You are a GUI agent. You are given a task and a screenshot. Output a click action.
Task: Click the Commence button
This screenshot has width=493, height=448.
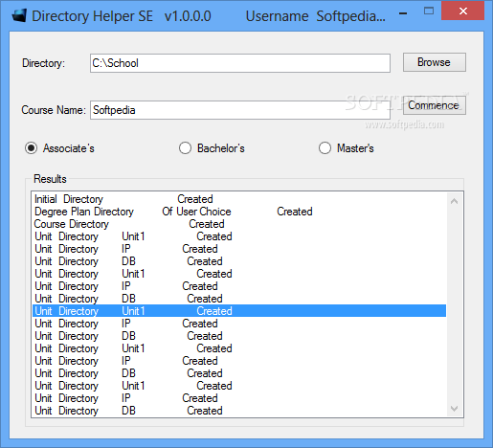click(x=435, y=105)
